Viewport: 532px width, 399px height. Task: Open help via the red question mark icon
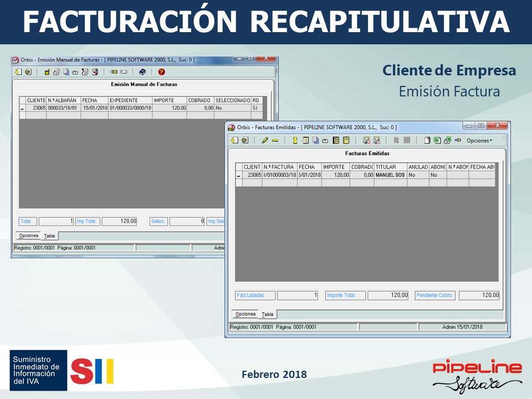(x=161, y=72)
